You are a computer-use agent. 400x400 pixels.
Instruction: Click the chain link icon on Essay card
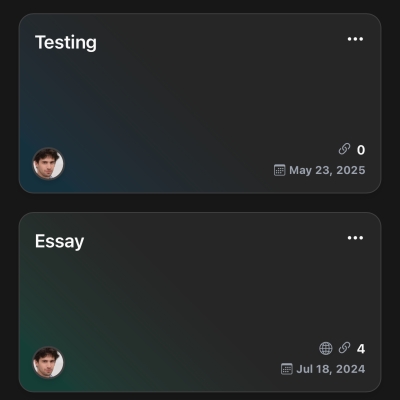click(344, 348)
